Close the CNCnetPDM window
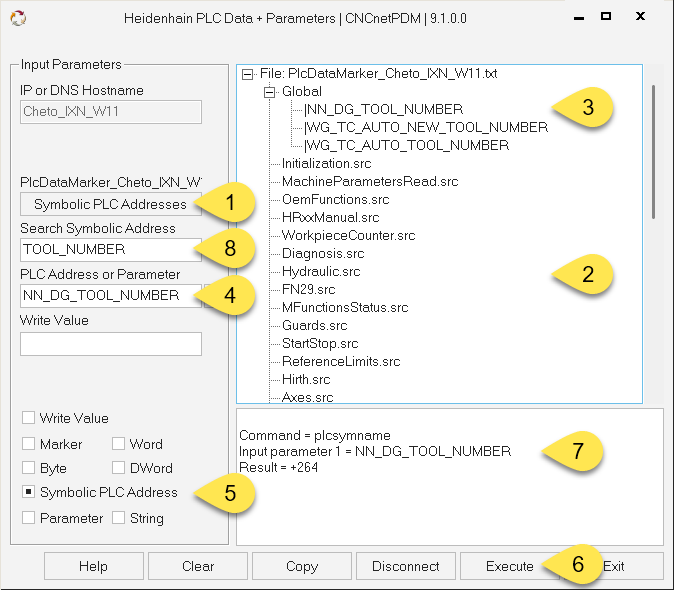Image resolution: width=674 pixels, height=590 pixels. (640, 16)
